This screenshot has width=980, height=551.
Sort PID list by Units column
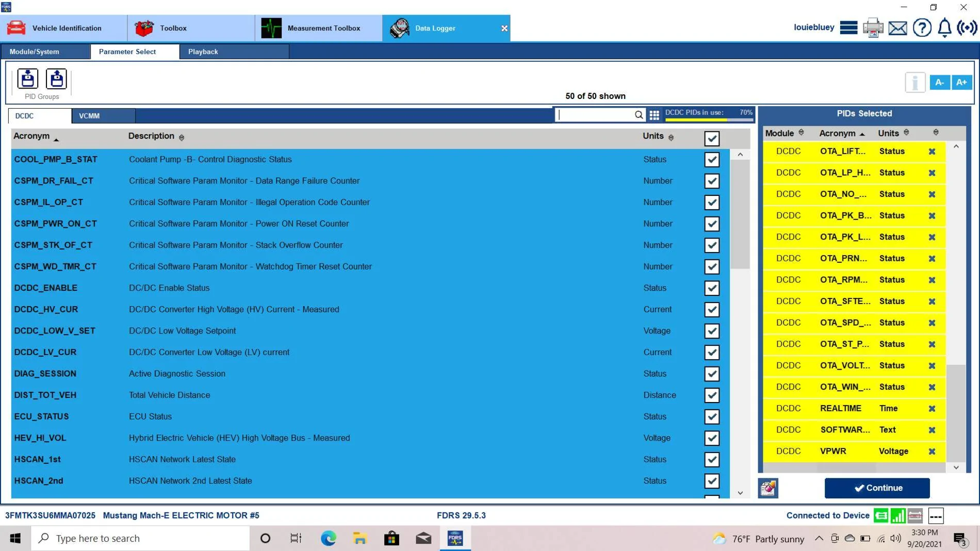pyautogui.click(x=658, y=136)
